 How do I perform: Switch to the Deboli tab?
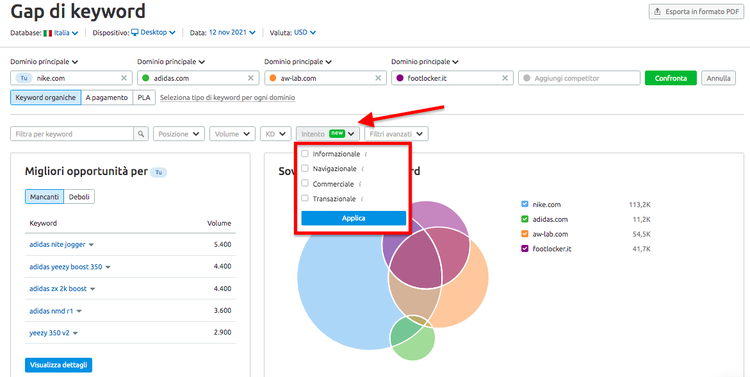tap(79, 197)
